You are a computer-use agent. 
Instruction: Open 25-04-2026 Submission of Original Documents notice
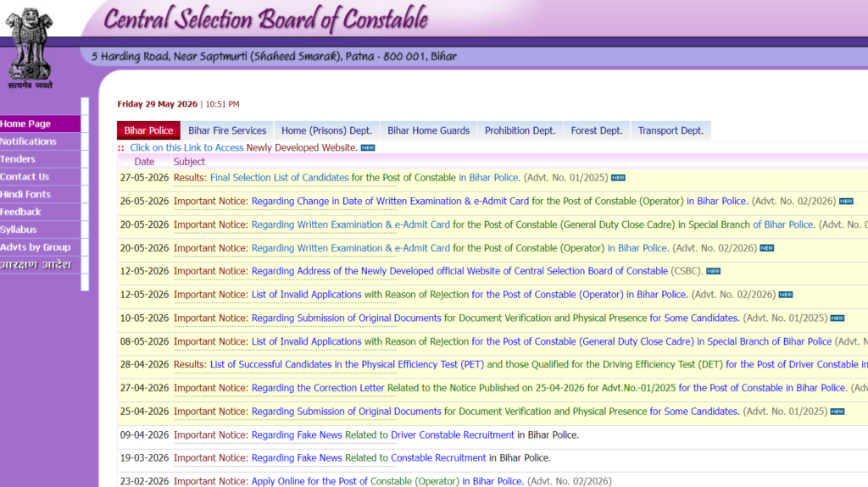pyautogui.click(x=495, y=411)
